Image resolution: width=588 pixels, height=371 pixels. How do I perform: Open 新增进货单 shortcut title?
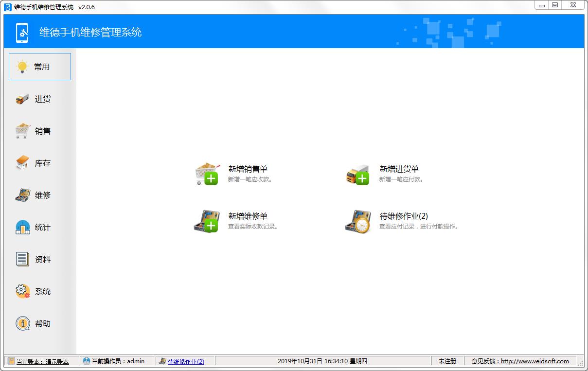[399, 169]
